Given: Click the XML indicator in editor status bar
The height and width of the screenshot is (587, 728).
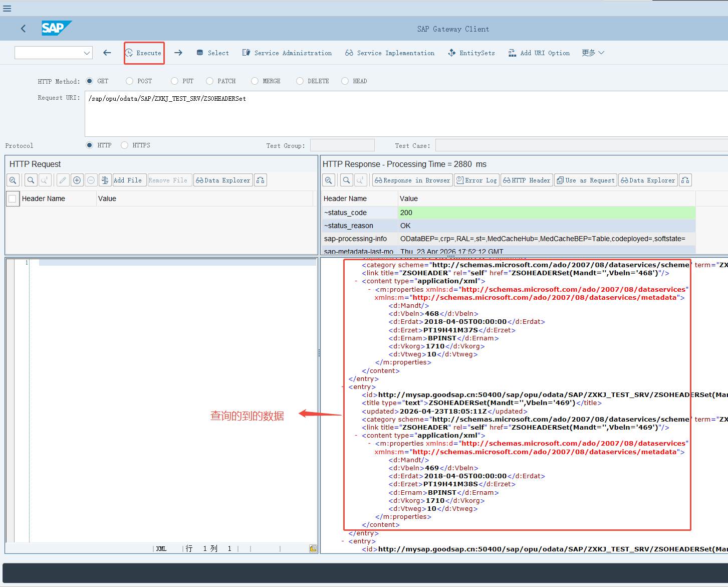Looking at the screenshot, I should tap(161, 549).
